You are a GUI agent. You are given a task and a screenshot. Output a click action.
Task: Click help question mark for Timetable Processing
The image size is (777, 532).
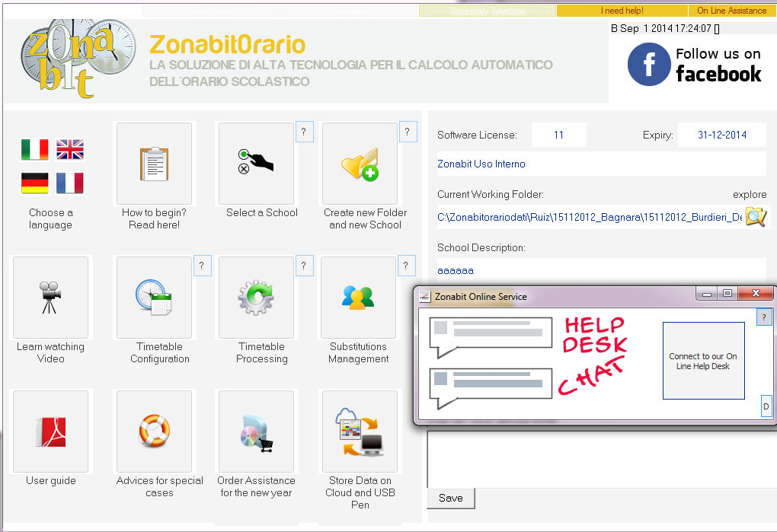(304, 266)
